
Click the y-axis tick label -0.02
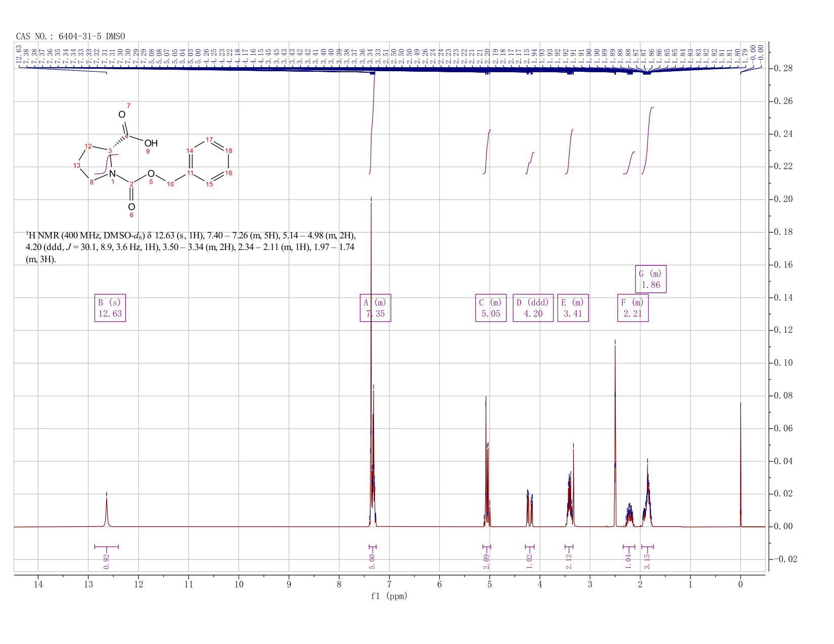(785, 559)
